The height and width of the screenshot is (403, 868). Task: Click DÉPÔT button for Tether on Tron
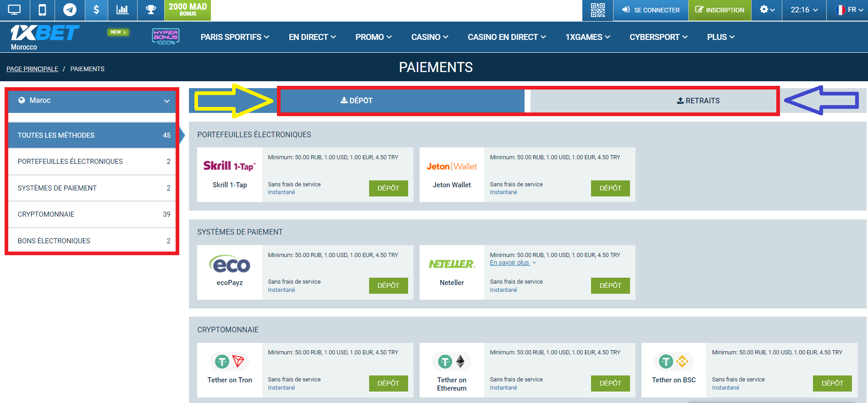(388, 383)
